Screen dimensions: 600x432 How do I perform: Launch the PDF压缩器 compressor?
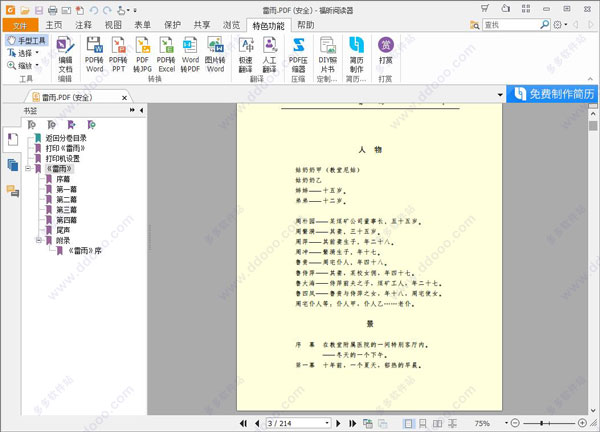click(x=298, y=55)
